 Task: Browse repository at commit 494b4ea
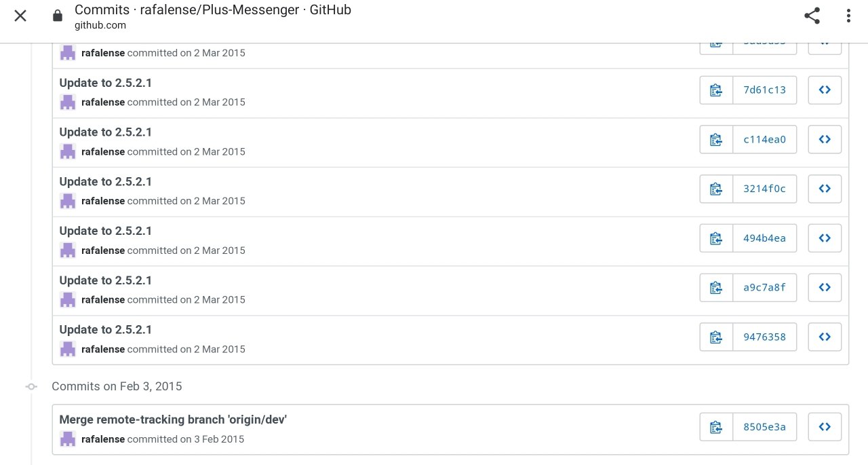825,238
